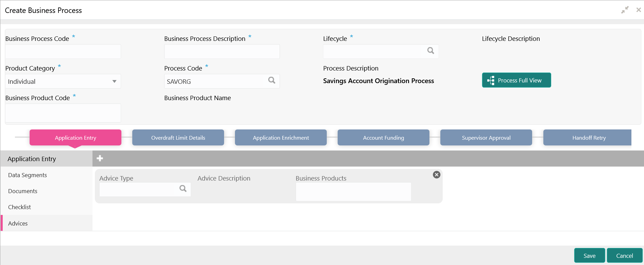This screenshot has width=644, height=265.
Task: Remove the advice row with X icon
Action: tap(437, 175)
